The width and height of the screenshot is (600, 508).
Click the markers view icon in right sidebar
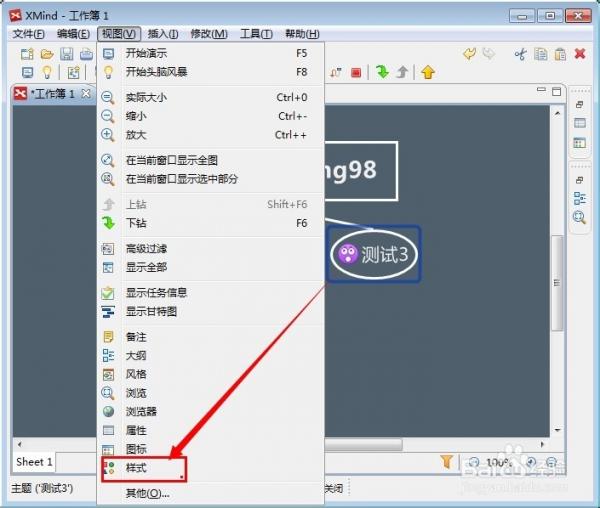pyautogui.click(x=580, y=143)
